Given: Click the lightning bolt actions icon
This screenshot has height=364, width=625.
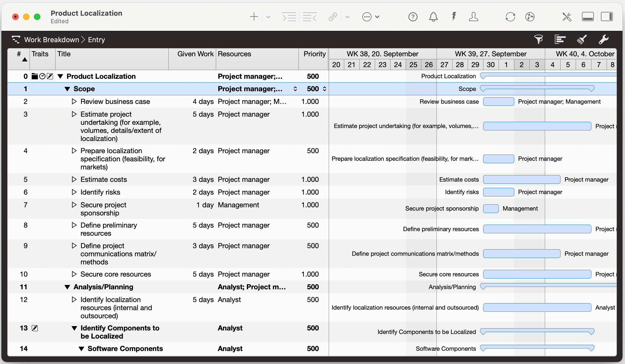Looking at the screenshot, I should pos(454,17).
